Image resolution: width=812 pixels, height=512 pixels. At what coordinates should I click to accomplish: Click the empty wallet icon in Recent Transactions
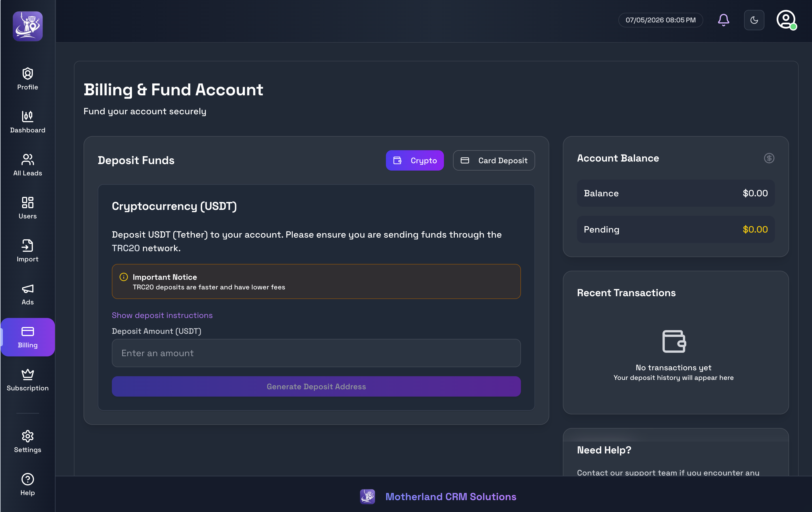674,341
